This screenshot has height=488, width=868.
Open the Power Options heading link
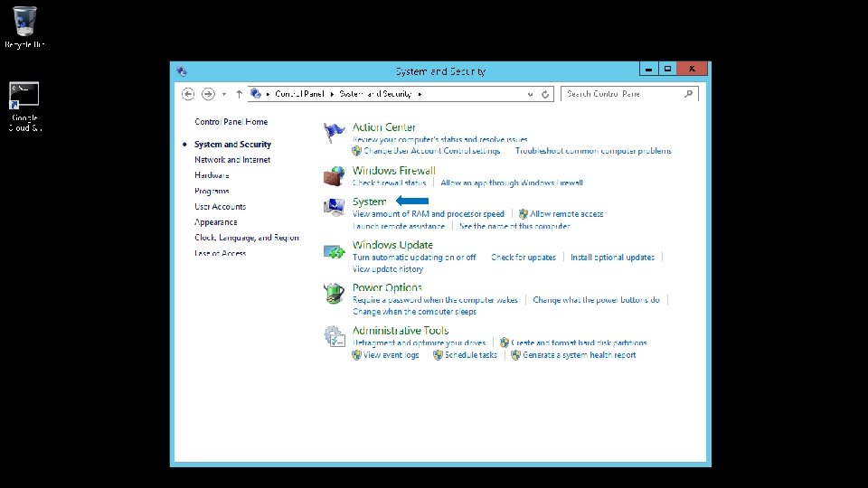click(x=387, y=287)
